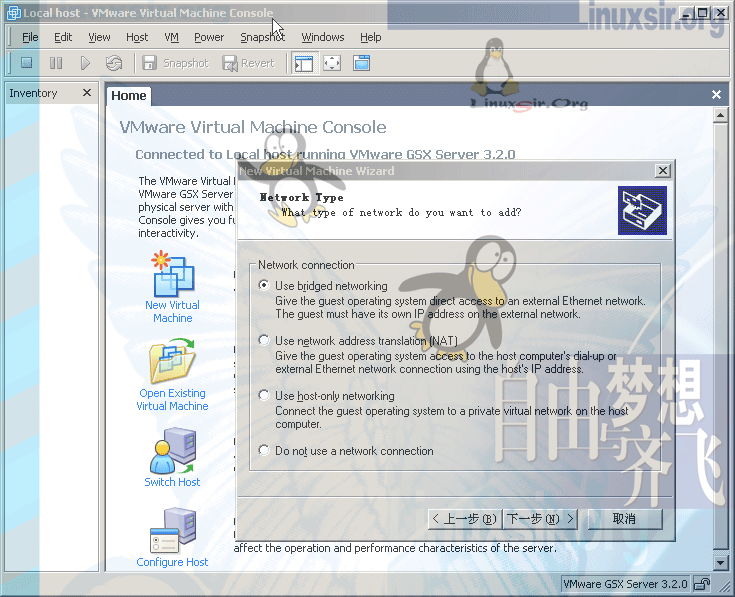The image size is (735, 597).
Task: Click the Inventory panel header label
Action: 33,93
